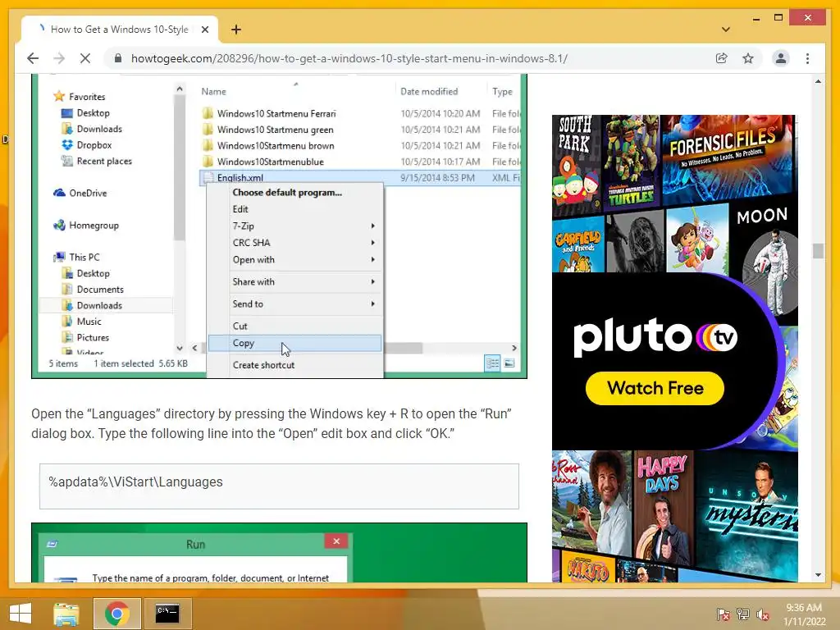Share this page icon
This screenshot has height=630, width=840.
point(722,58)
